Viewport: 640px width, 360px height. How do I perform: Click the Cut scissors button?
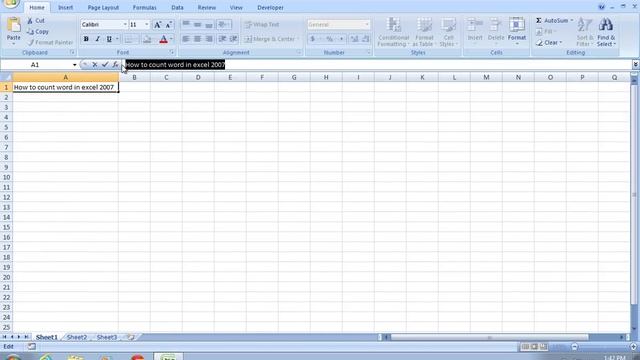pos(36,20)
